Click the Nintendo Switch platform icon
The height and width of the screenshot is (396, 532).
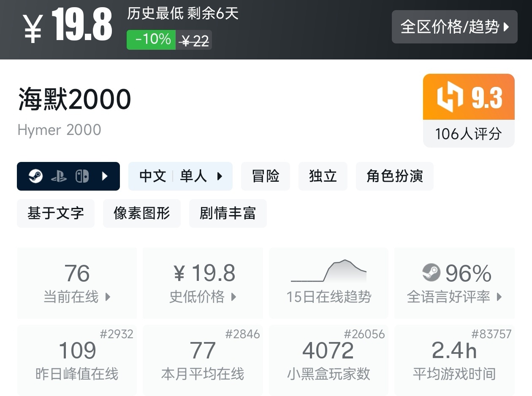tap(82, 176)
